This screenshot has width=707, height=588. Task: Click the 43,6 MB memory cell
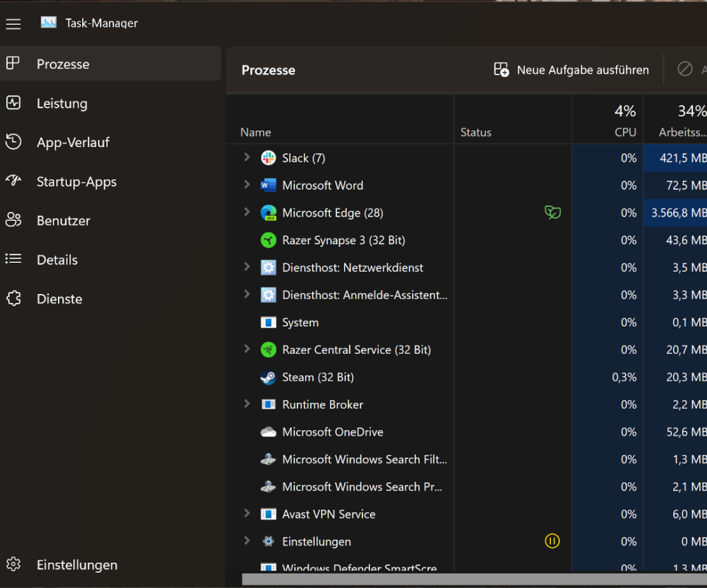[x=675, y=240]
